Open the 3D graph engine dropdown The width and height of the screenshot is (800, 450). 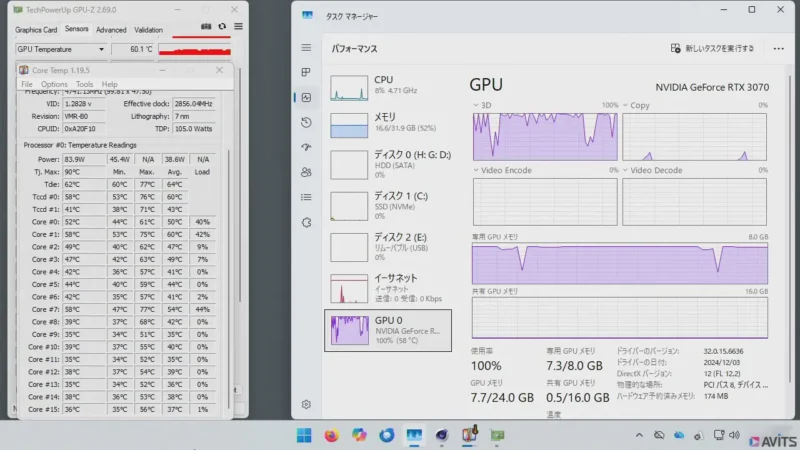(476, 105)
